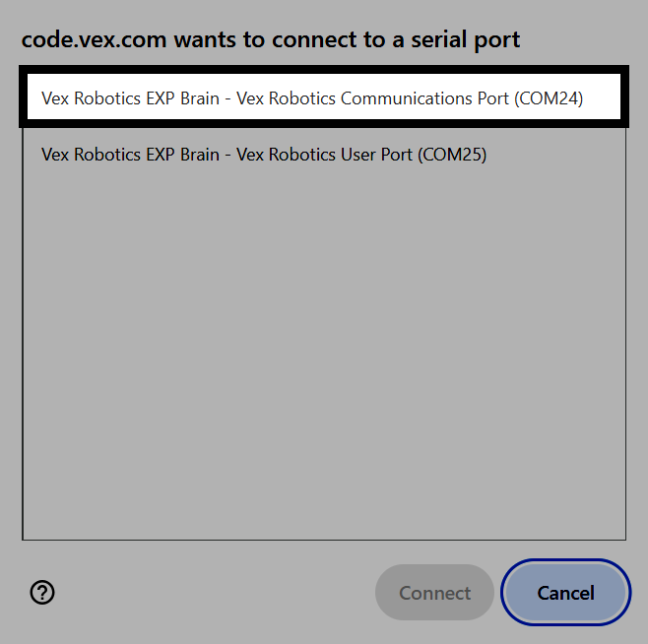Confirm the port selection with Connect
Viewport: 648px width, 644px height.
point(434,593)
